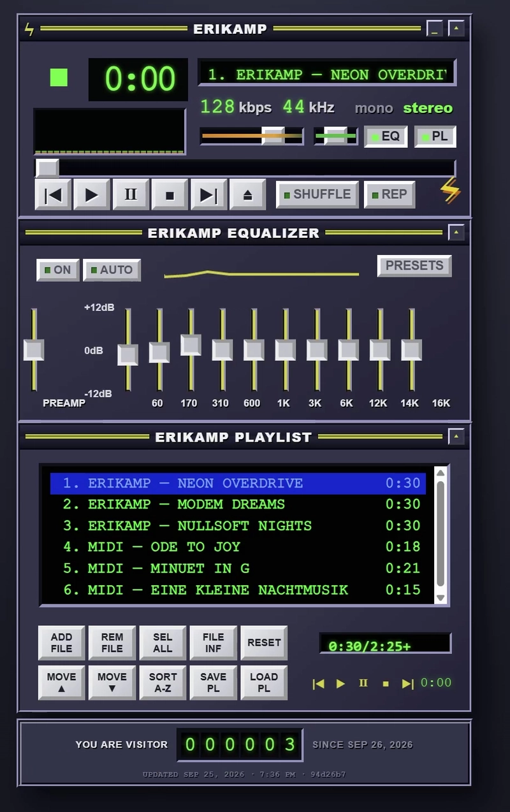Skip to next track in main transport
510x812 pixels.
[x=208, y=195]
